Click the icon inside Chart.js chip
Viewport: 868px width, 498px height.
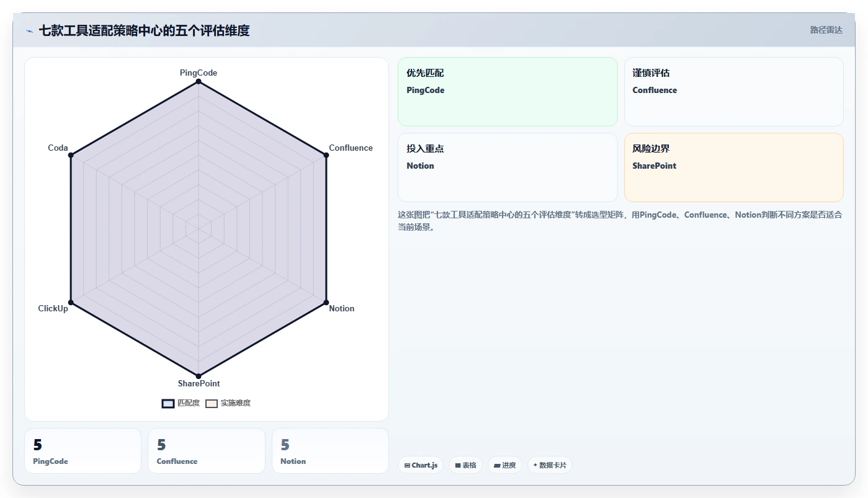(407, 465)
